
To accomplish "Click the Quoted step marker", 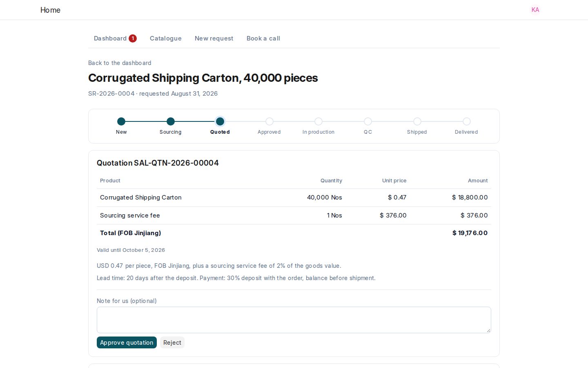I will click(x=220, y=121).
